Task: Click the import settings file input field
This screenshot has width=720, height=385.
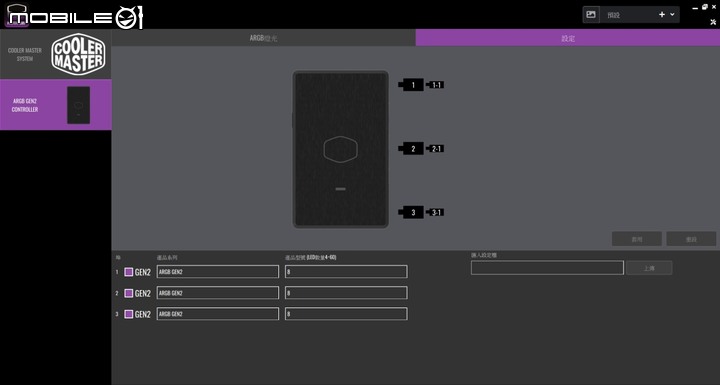Action: (547, 267)
